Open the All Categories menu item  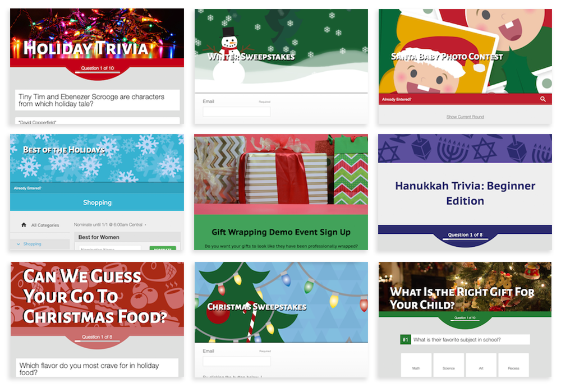coord(45,225)
